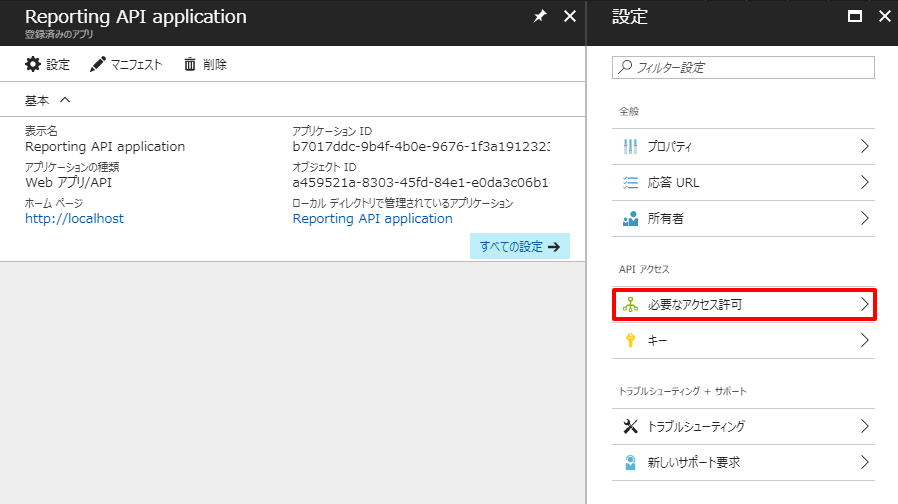The width and height of the screenshot is (898, 504).
Task: Click the API アクセス section heading
Action: click(x=644, y=269)
